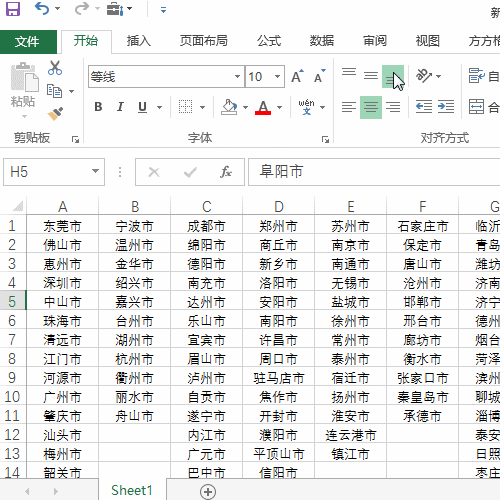Image resolution: width=500 pixels, height=500 pixels.
Task: Open the Name Box dropdown
Action: pos(95,171)
